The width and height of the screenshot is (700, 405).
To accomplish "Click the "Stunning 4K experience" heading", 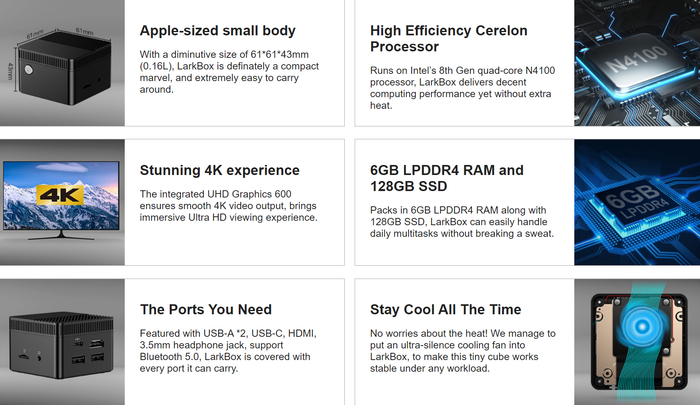I will click(220, 170).
